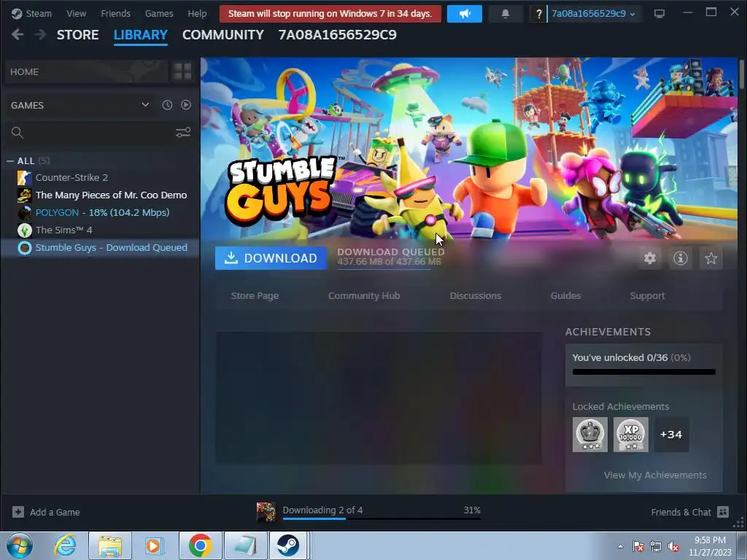Open Google Chrome from taskbar
The image size is (747, 560).
pyautogui.click(x=201, y=545)
